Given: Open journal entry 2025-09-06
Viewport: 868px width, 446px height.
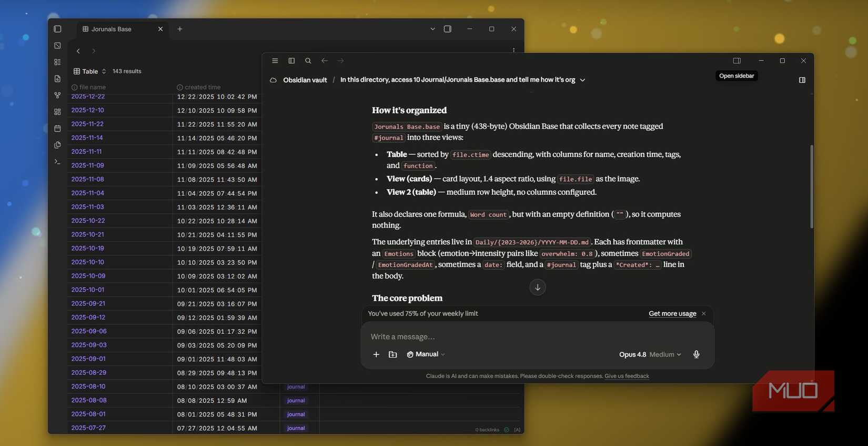Looking at the screenshot, I should click(x=89, y=331).
